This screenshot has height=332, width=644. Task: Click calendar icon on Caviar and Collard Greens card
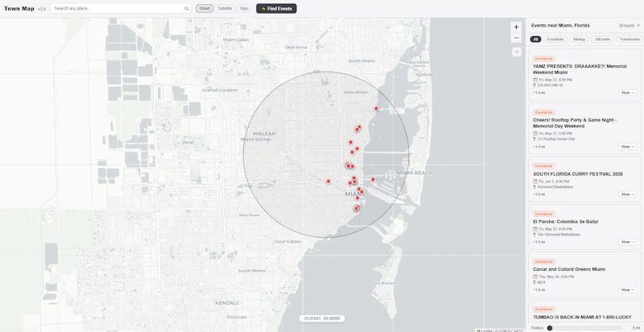[x=535, y=276]
